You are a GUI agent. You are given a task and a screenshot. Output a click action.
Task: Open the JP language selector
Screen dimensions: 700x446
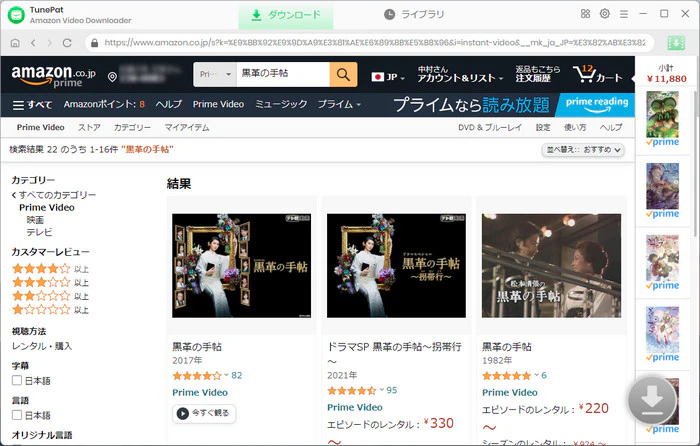pyautogui.click(x=388, y=77)
